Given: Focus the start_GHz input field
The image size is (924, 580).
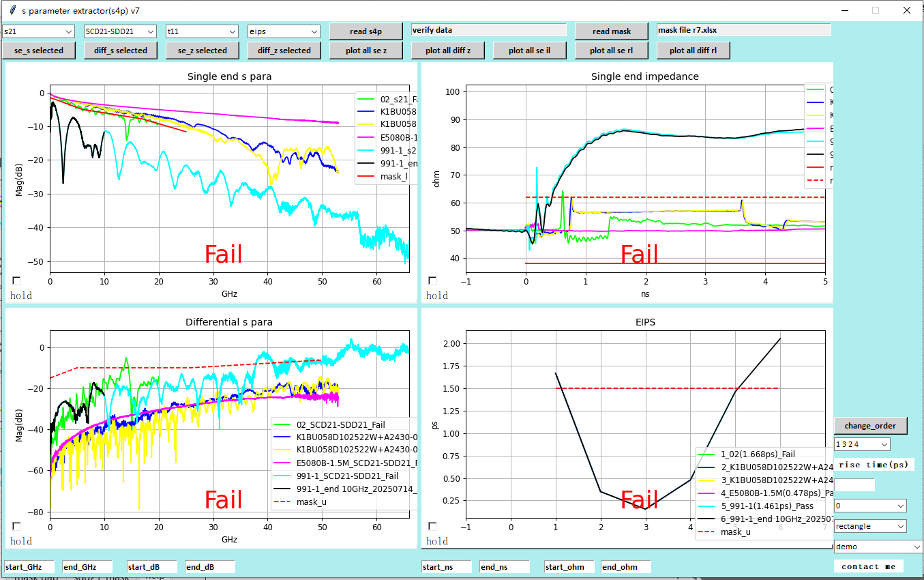Looking at the screenshot, I should click(x=29, y=567).
